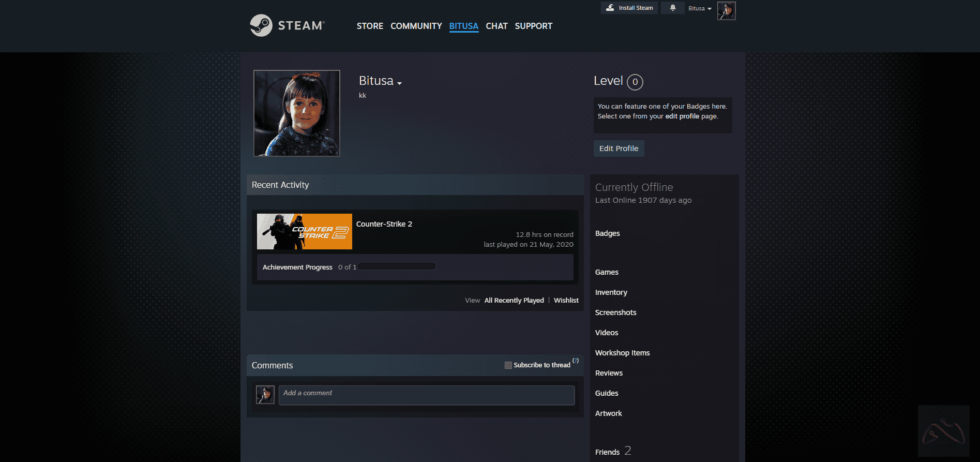Viewport: 980px width, 462px height.
Task: Click the achievement progress bar
Action: (397, 267)
